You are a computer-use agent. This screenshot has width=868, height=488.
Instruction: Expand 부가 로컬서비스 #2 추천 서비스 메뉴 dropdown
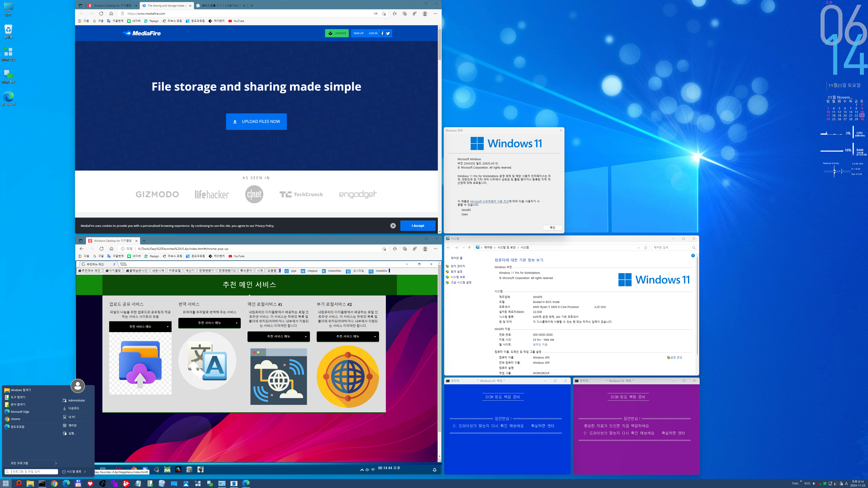[348, 336]
